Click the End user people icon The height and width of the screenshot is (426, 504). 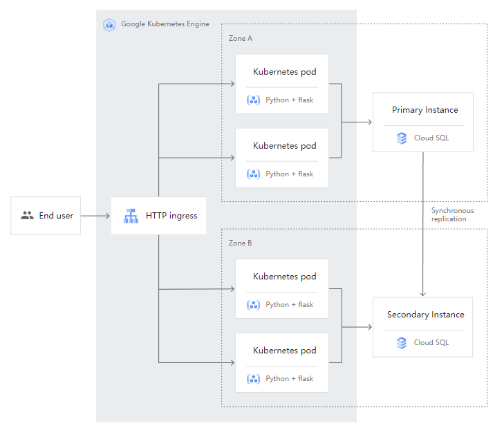(x=27, y=215)
